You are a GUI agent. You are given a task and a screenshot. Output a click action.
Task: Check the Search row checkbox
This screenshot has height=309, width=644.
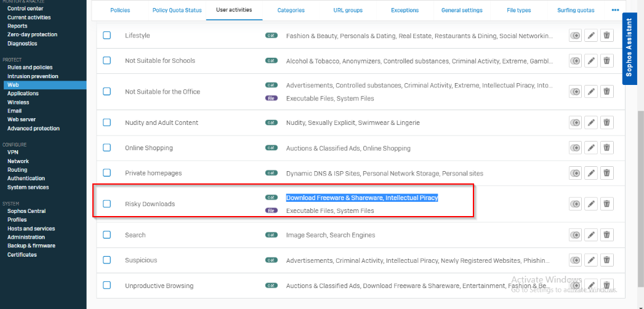coord(107,235)
